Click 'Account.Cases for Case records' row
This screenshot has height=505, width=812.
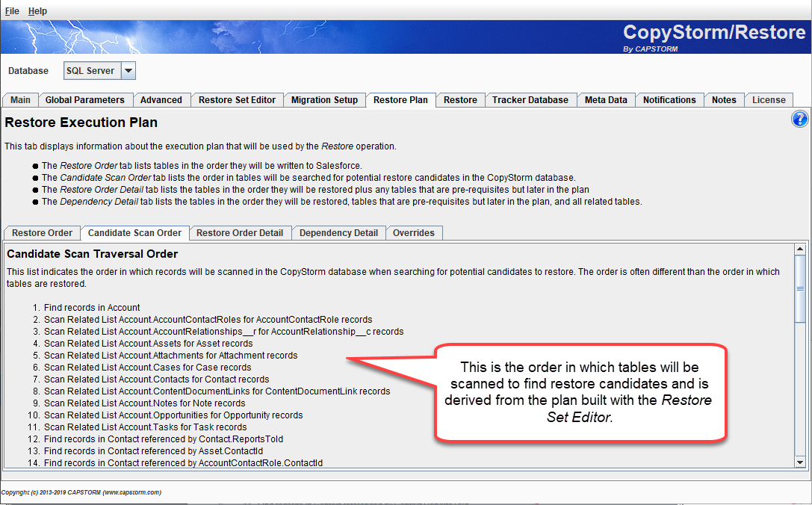tap(148, 368)
